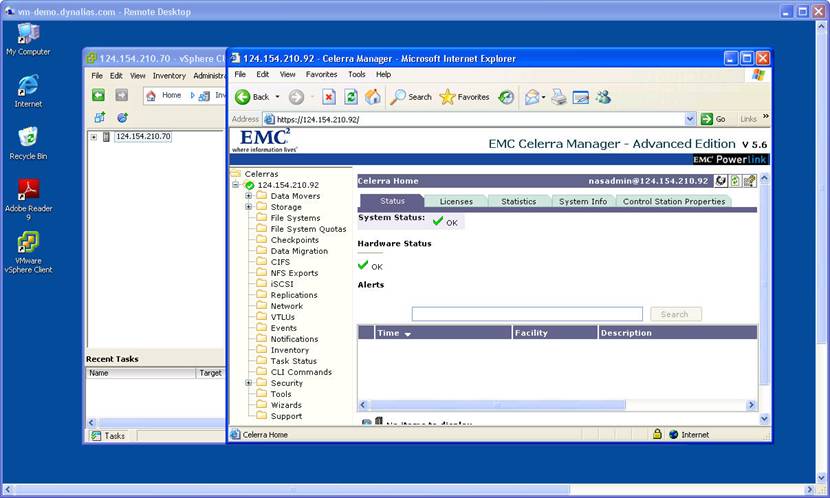830x498 pixels.
Task: Expand 124.154.210.70 host in vSphere tree
Action: tap(93, 137)
